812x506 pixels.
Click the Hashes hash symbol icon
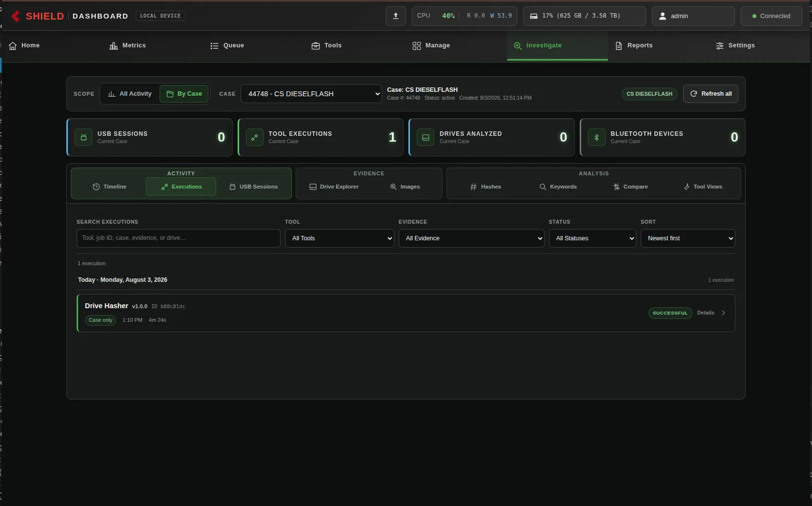473,187
